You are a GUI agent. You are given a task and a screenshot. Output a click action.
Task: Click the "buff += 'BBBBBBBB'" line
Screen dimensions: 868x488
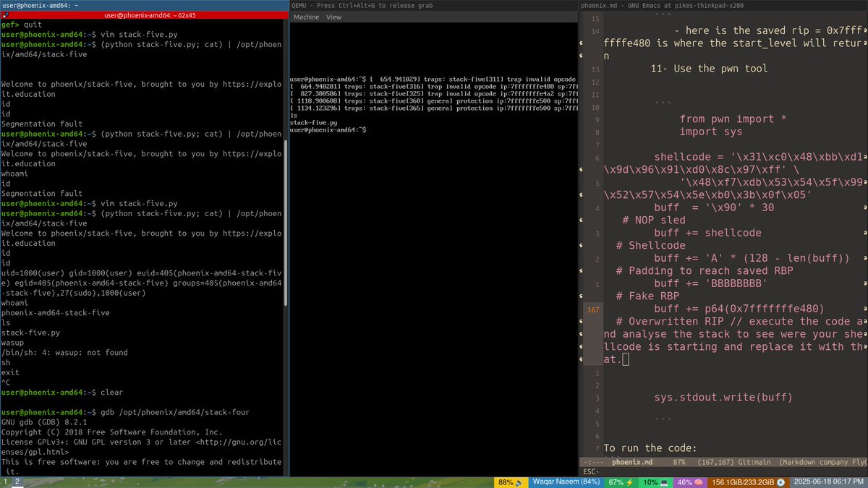[x=711, y=283]
